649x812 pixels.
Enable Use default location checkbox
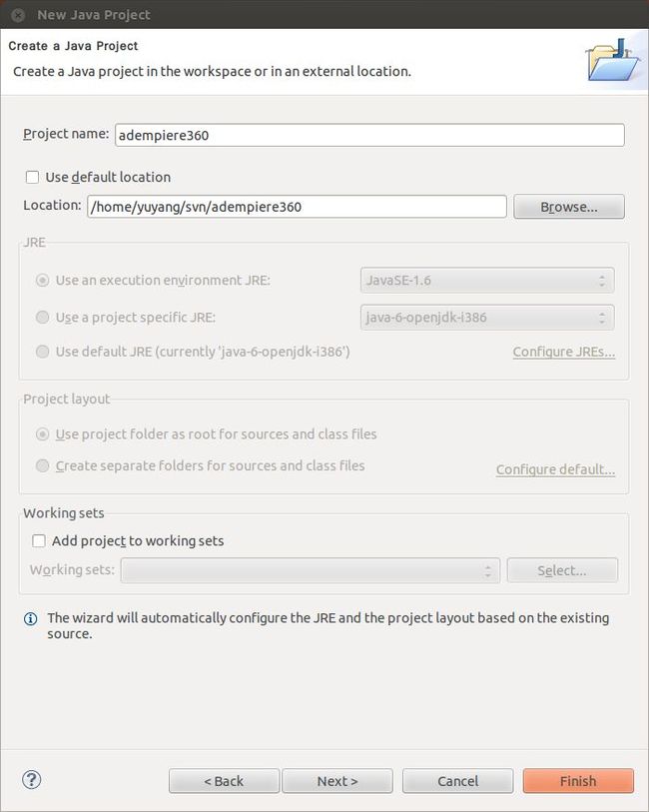pyautogui.click(x=32, y=177)
